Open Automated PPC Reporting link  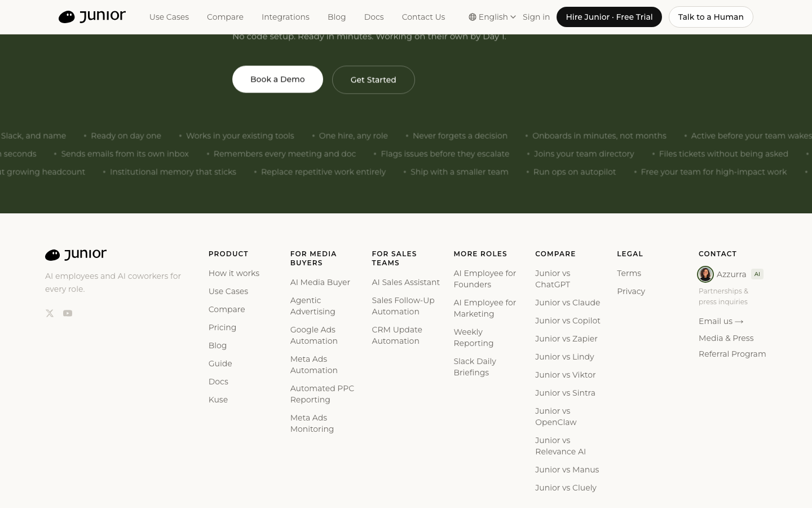click(x=322, y=394)
